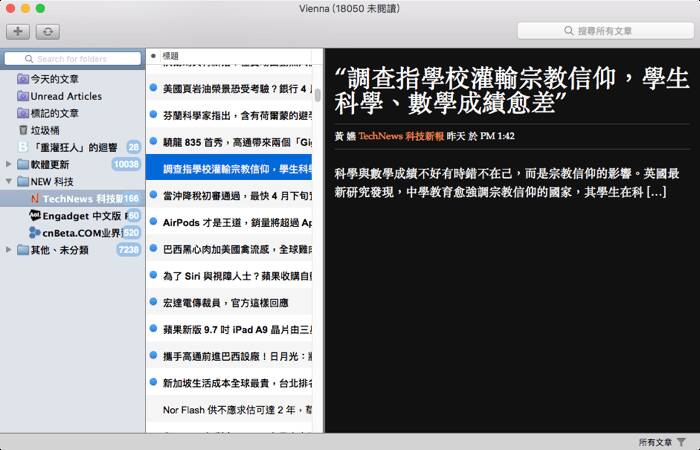Expand the 軟體更新 folder with its disclosure triangle
The width and height of the screenshot is (700, 450).
8,164
